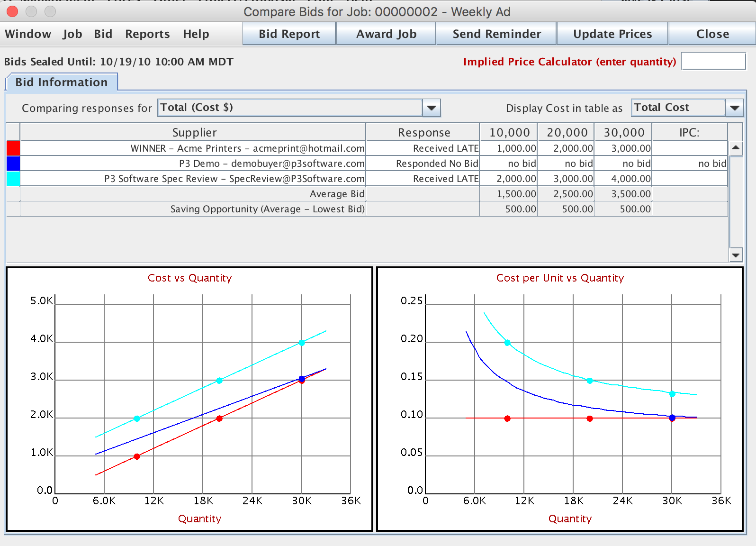This screenshot has width=756, height=546.
Task: Open the Job menu
Action: pos(72,34)
